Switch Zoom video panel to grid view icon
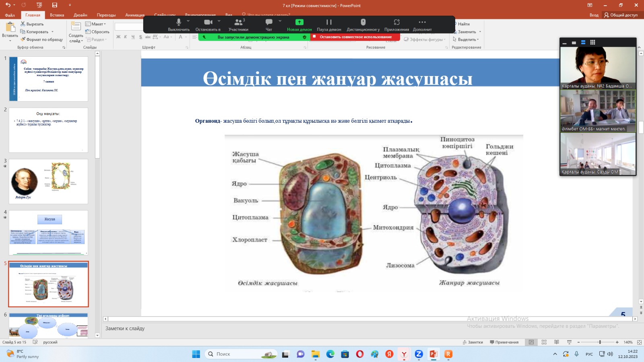The width and height of the screenshot is (644, 362). click(x=592, y=42)
